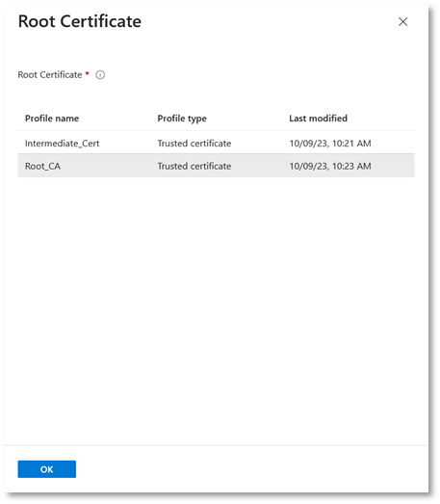This screenshot has height=504, width=440.
Task: Confirm selection with the OK button
Action: (47, 469)
